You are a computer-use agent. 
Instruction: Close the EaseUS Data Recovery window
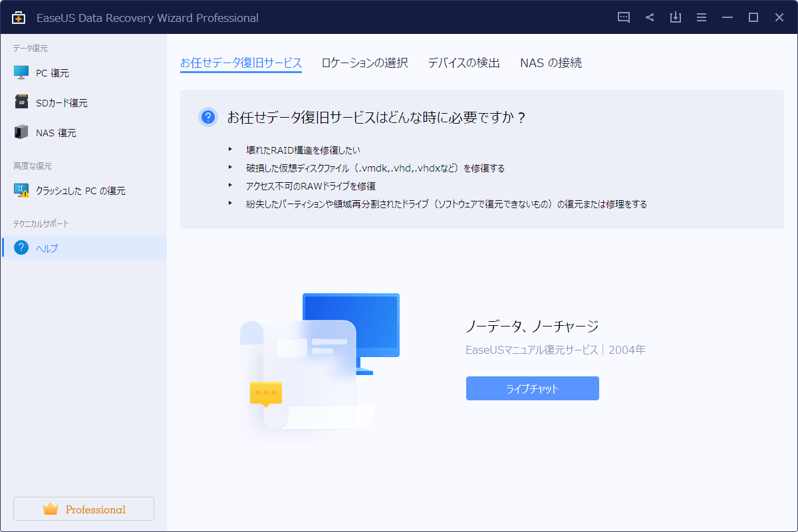click(779, 18)
